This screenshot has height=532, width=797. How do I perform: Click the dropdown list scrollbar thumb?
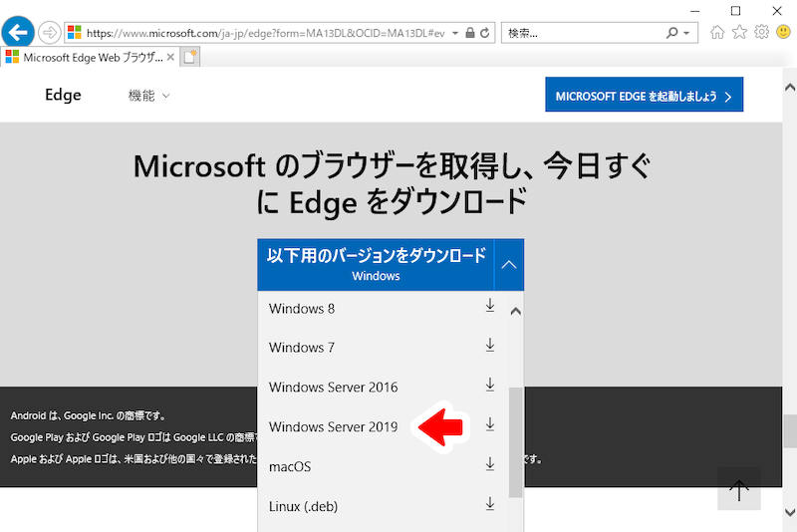(515, 442)
